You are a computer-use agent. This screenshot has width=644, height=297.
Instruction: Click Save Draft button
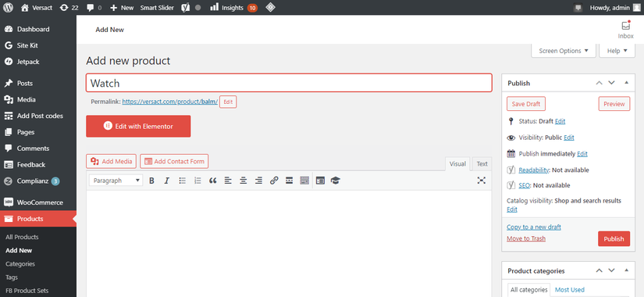click(526, 104)
